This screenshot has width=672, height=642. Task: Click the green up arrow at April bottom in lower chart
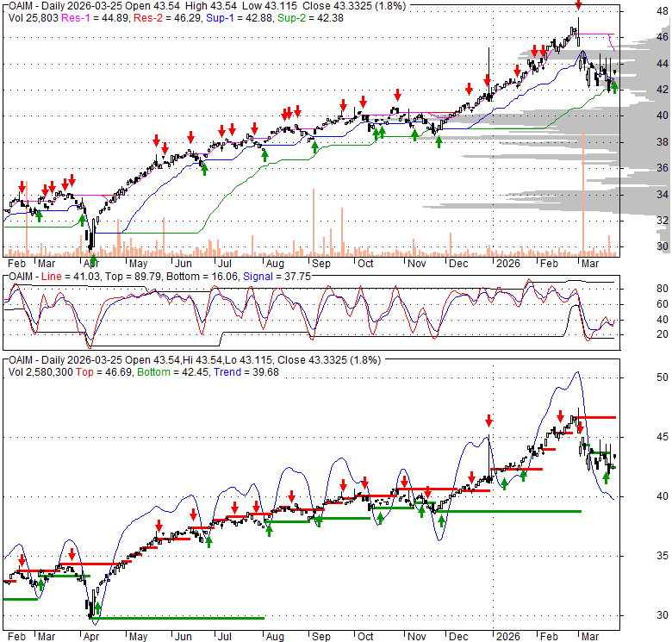click(x=96, y=608)
